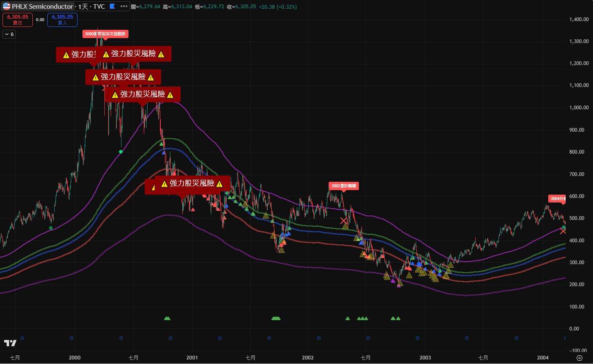
Task: Click the red X marker below 2002會計醜聞 label
Action: (x=344, y=221)
